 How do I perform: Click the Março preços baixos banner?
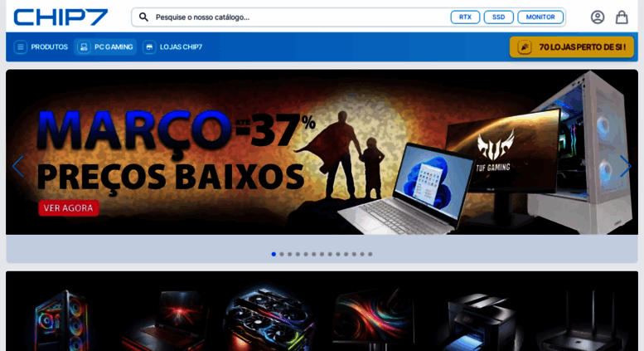(322, 152)
